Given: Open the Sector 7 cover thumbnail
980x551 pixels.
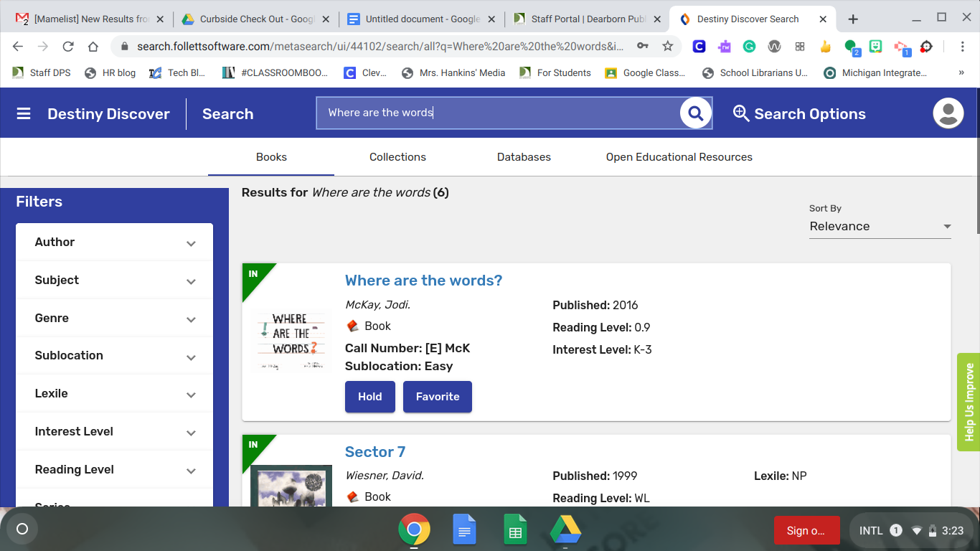Looking at the screenshot, I should 291,486.
